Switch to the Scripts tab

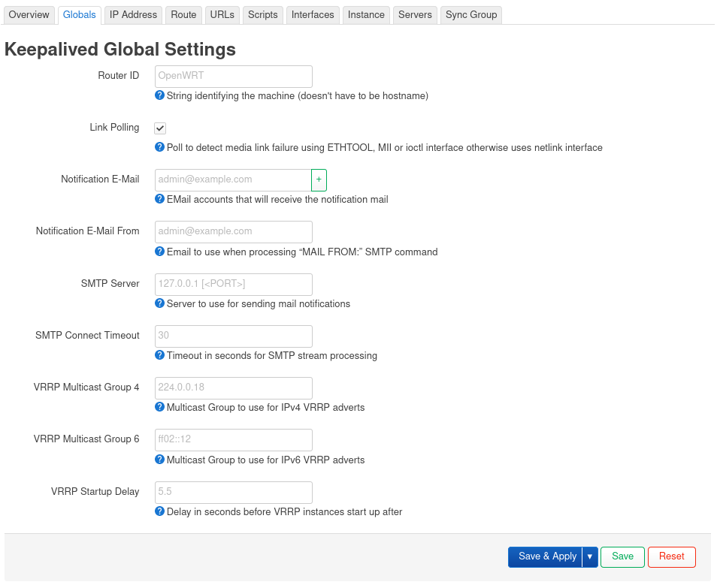[x=263, y=14]
